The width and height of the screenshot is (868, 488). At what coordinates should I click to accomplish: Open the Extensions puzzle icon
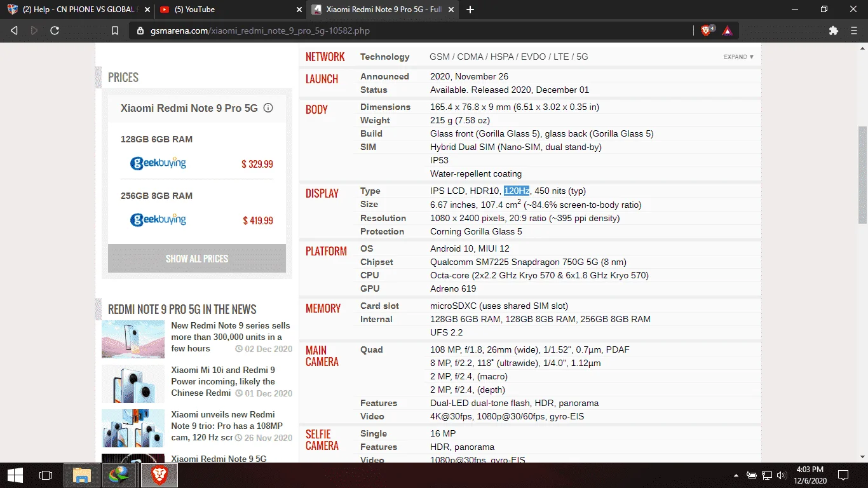tap(834, 30)
